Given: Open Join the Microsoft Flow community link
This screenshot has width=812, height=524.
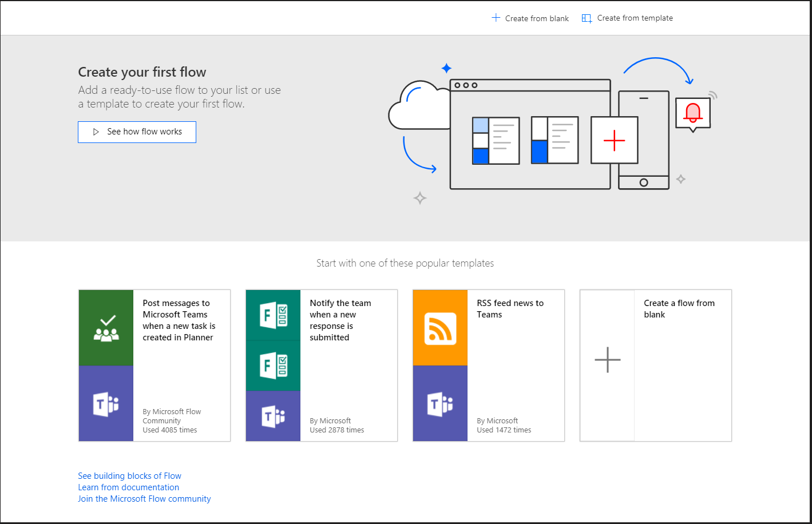Looking at the screenshot, I should pos(145,499).
